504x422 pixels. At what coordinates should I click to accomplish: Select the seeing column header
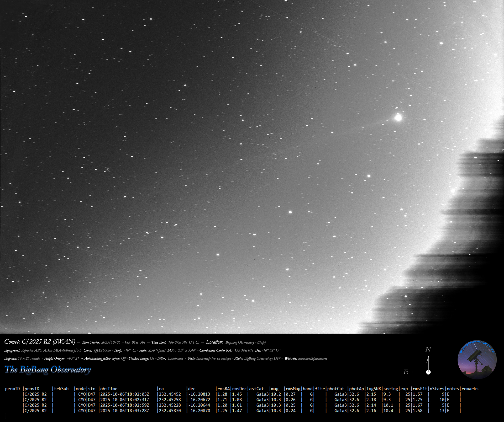[391, 389]
